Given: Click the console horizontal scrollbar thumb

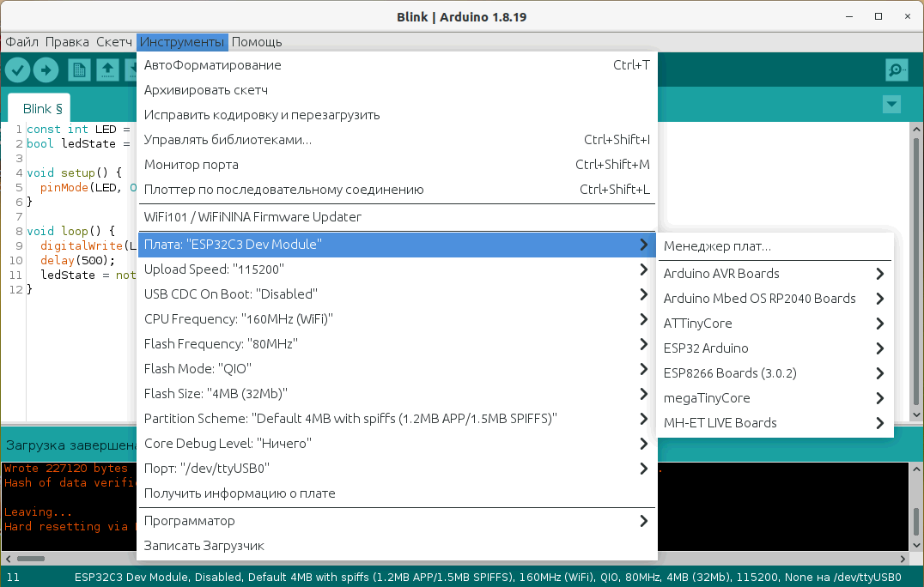Looking at the screenshot, I should point(31,558).
